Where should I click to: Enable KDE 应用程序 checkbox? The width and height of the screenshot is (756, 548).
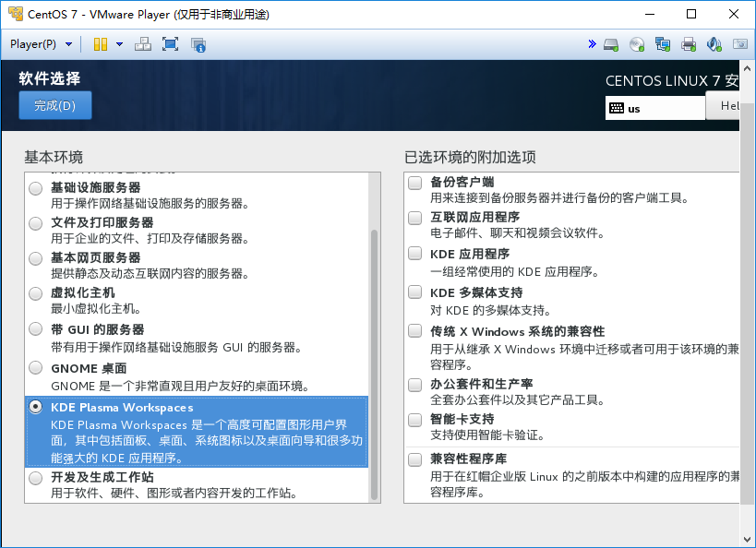tap(415, 253)
